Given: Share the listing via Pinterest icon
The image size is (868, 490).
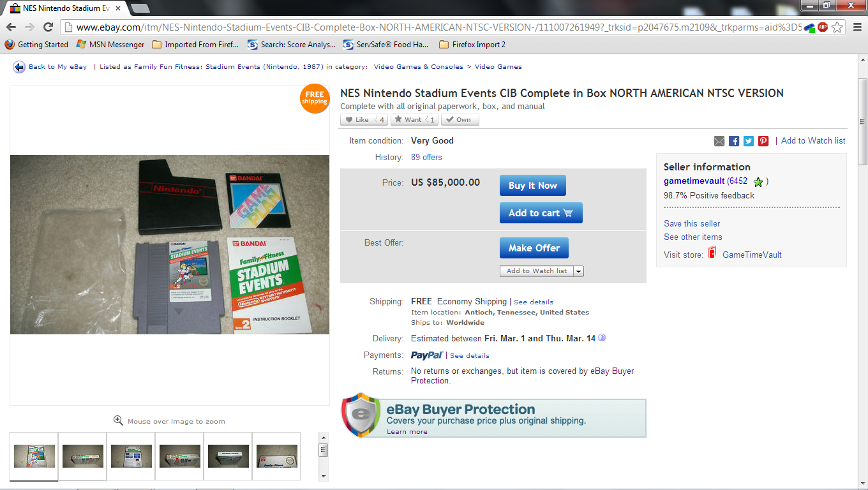Looking at the screenshot, I should [763, 141].
